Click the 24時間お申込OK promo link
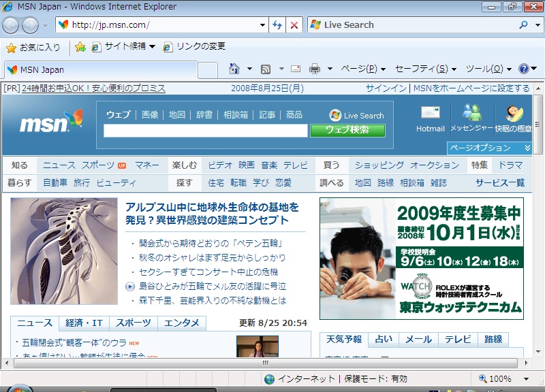Viewport: 545px width, 392px height. (93, 88)
